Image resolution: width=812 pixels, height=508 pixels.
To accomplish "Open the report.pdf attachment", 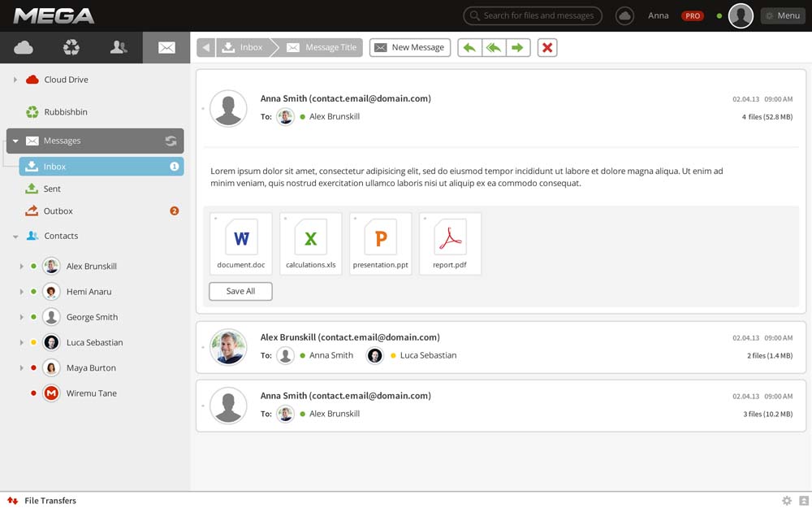I will (450, 244).
